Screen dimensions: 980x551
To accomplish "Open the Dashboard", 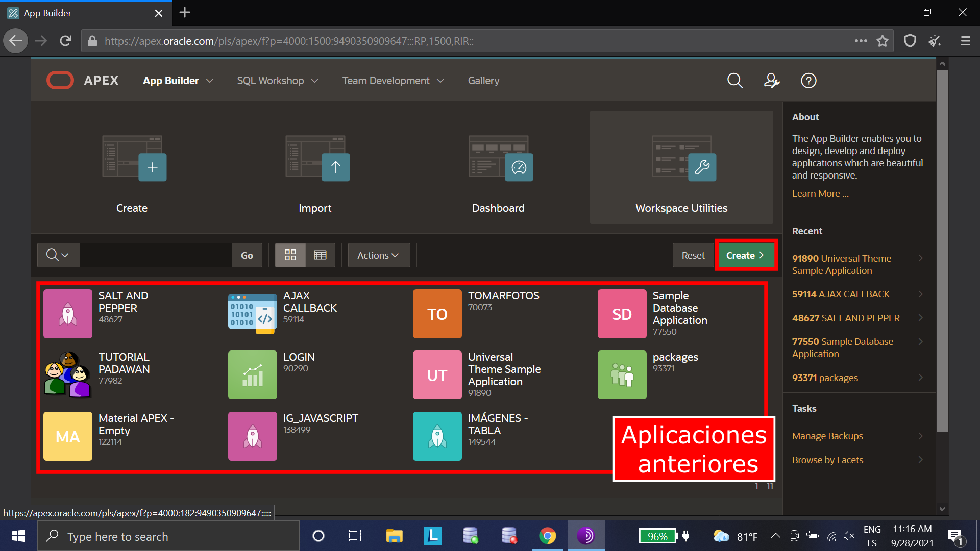I will (x=498, y=168).
